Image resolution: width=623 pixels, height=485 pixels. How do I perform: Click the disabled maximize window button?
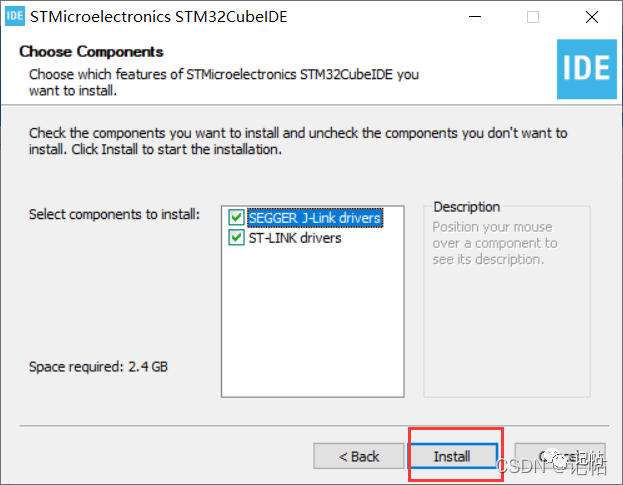click(533, 17)
